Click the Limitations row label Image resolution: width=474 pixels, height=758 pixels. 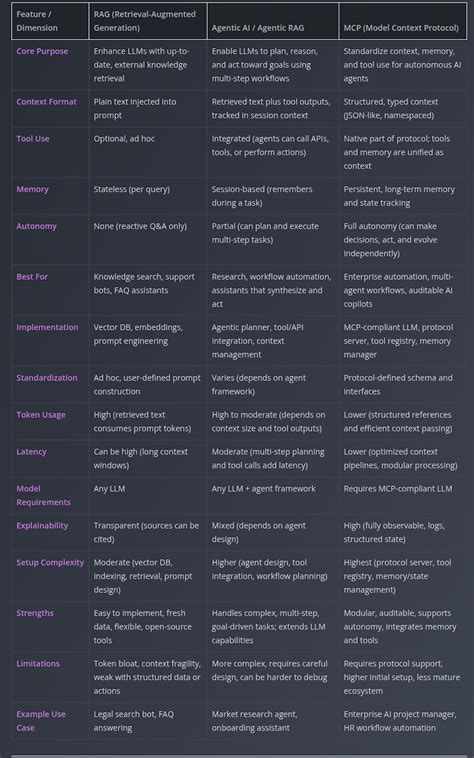click(38, 663)
